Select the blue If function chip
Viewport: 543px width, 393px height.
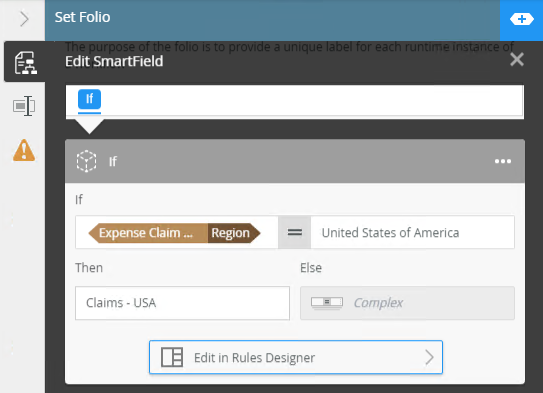tap(89, 99)
